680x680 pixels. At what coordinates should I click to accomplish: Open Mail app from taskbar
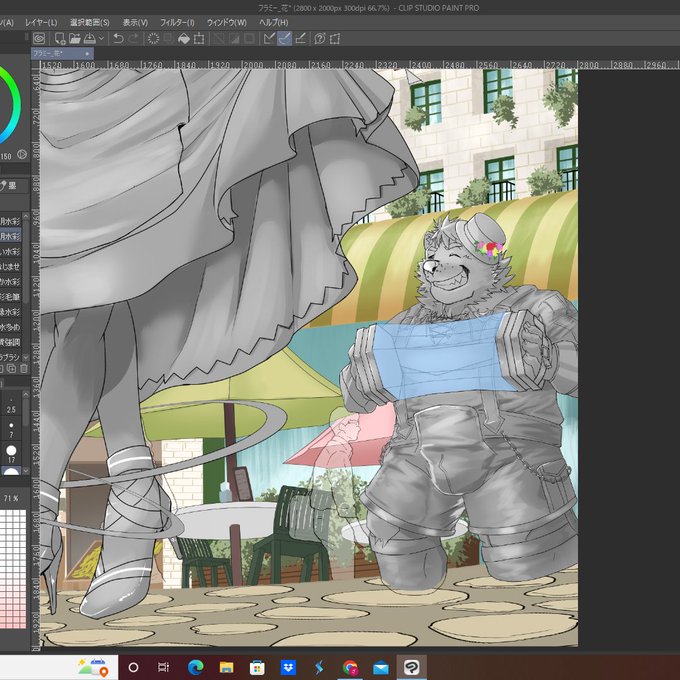pos(381,667)
